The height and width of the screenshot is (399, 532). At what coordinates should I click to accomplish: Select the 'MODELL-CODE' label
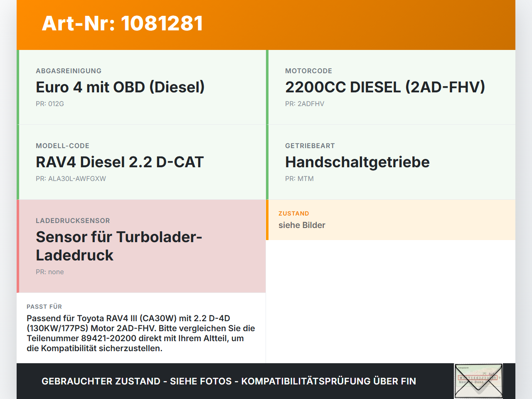pyautogui.click(x=62, y=146)
